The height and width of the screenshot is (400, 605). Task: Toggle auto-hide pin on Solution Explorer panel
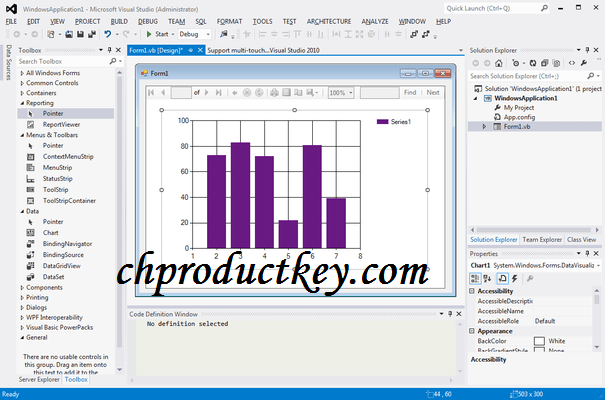pos(587,50)
